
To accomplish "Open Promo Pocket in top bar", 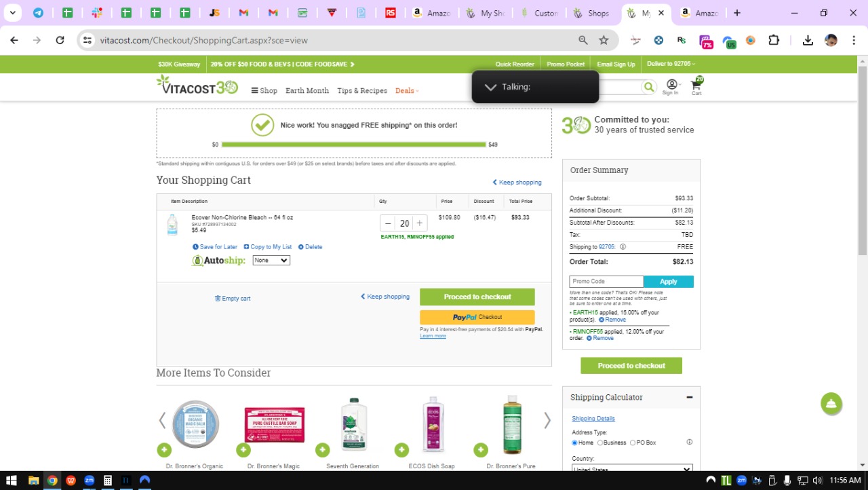I will (566, 64).
